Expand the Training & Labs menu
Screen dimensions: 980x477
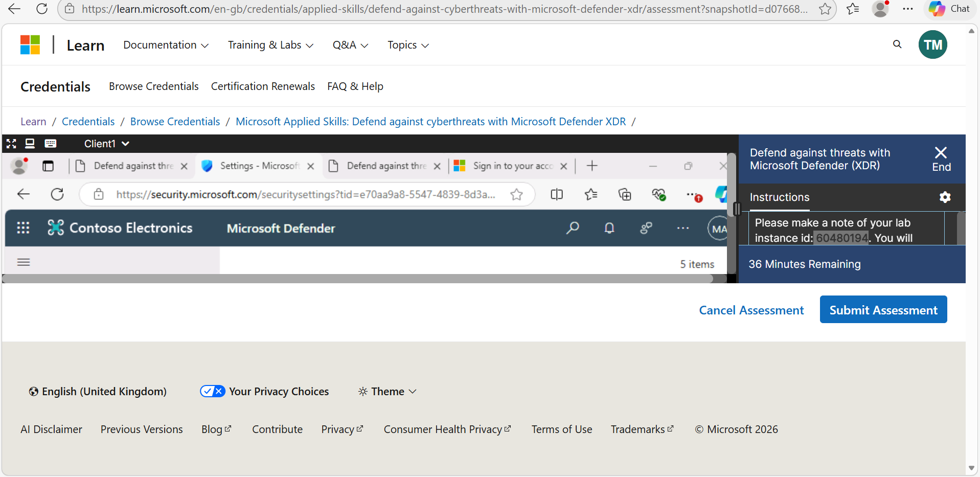tap(271, 45)
